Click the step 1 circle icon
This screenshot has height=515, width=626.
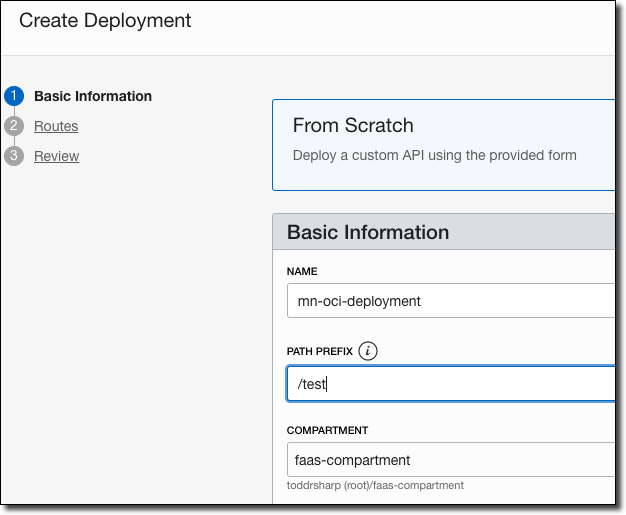(x=13, y=97)
